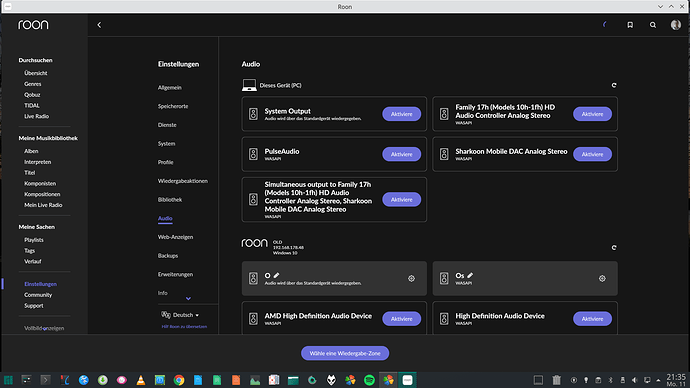Open Profile settings tab
The image size is (690, 388).
[165, 162]
